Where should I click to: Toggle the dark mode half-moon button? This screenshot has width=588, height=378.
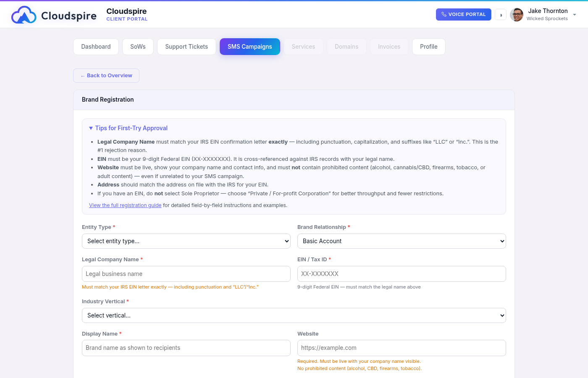[501, 15]
